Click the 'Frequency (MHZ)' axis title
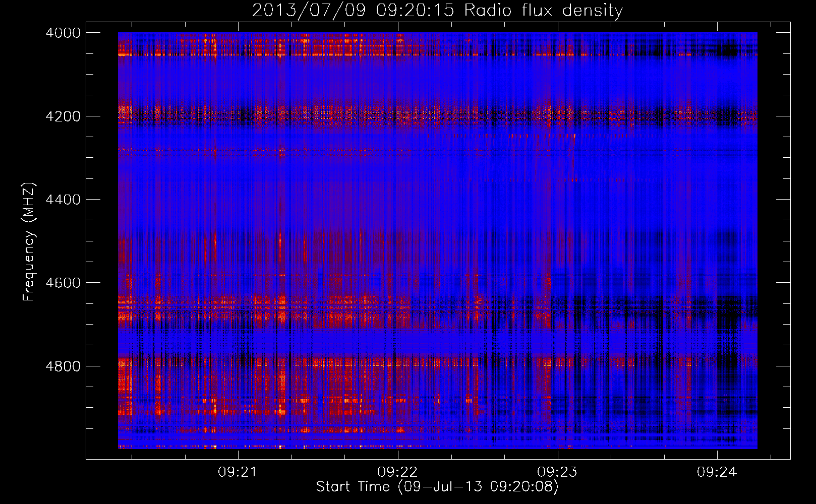The height and width of the screenshot is (504, 816). click(29, 241)
